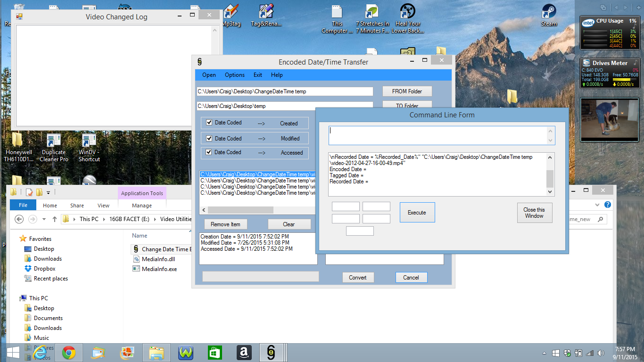Open the File tab in Explorer
Image resolution: width=644 pixels, height=362 pixels.
pos(23,205)
